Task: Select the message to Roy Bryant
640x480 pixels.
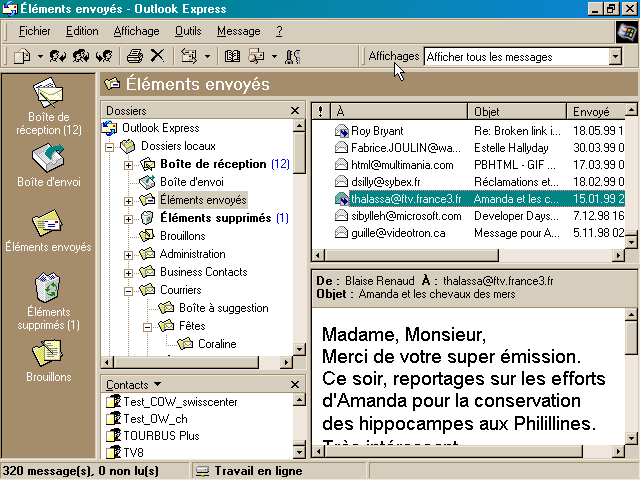Action: [x=469, y=131]
